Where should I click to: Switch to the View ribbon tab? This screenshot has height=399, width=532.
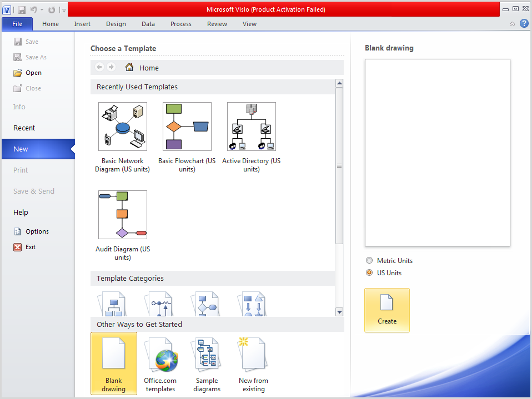[250, 24]
